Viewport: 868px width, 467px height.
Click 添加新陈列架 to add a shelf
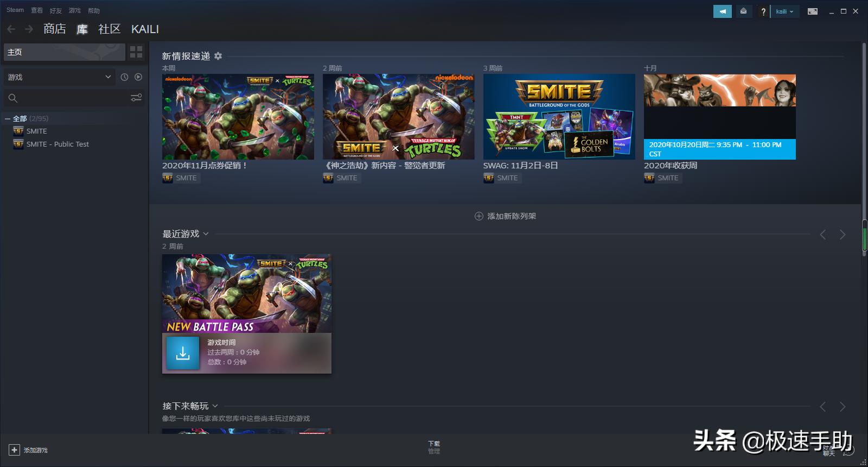click(505, 216)
